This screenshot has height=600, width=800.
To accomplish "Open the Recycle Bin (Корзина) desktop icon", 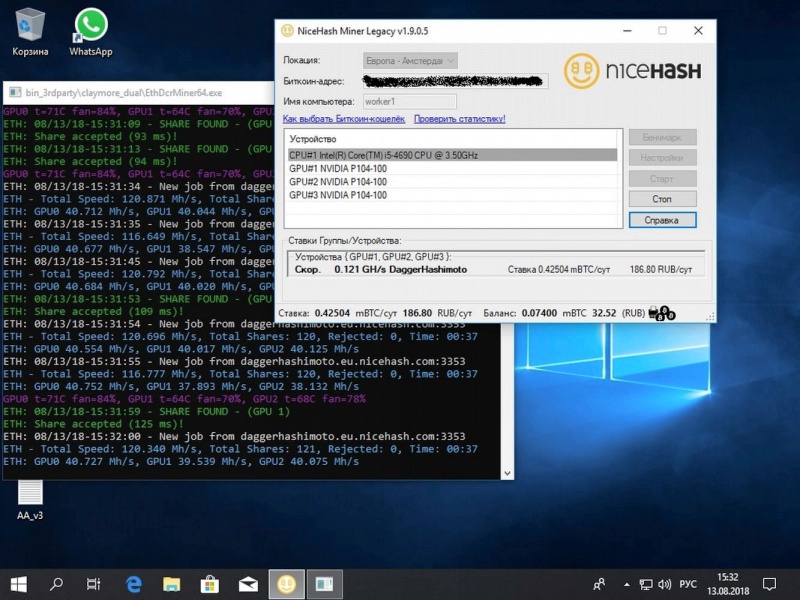I will (30, 32).
